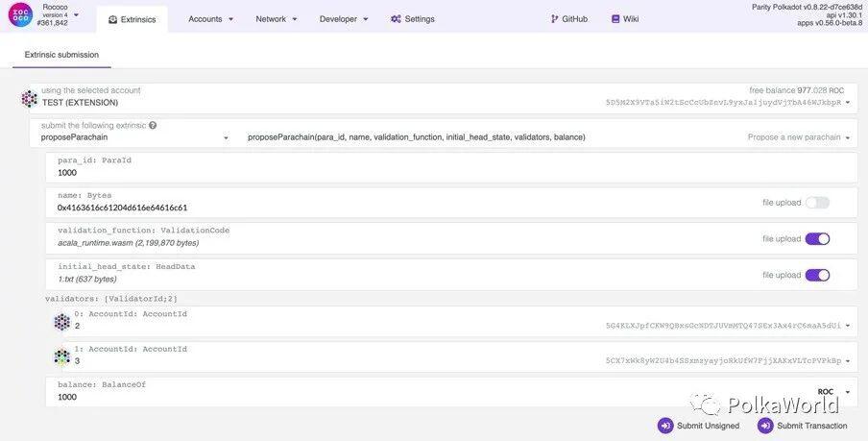
Task: Click the Rococo logo icon
Action: tap(20, 14)
